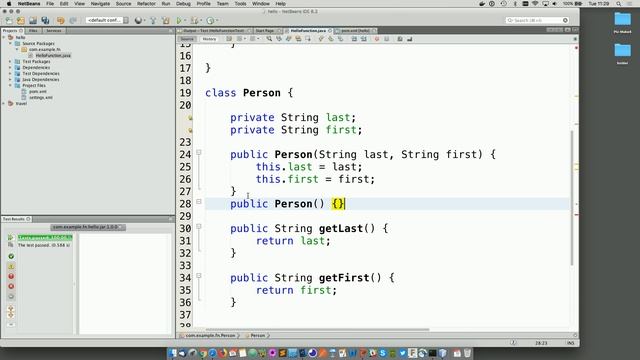Viewport: 640px width, 360px height.
Task: Open the default config dropdown
Action: point(107,20)
